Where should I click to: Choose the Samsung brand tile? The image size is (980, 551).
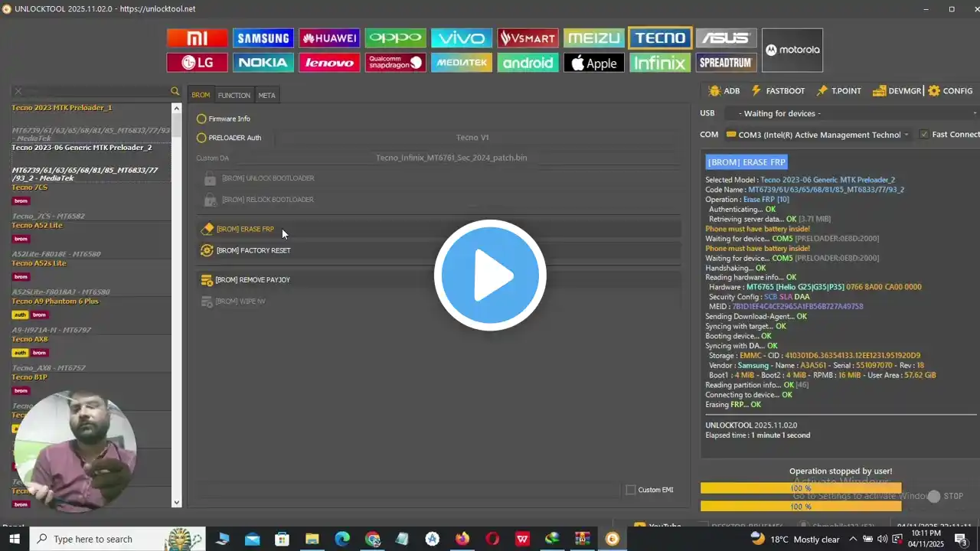(263, 37)
